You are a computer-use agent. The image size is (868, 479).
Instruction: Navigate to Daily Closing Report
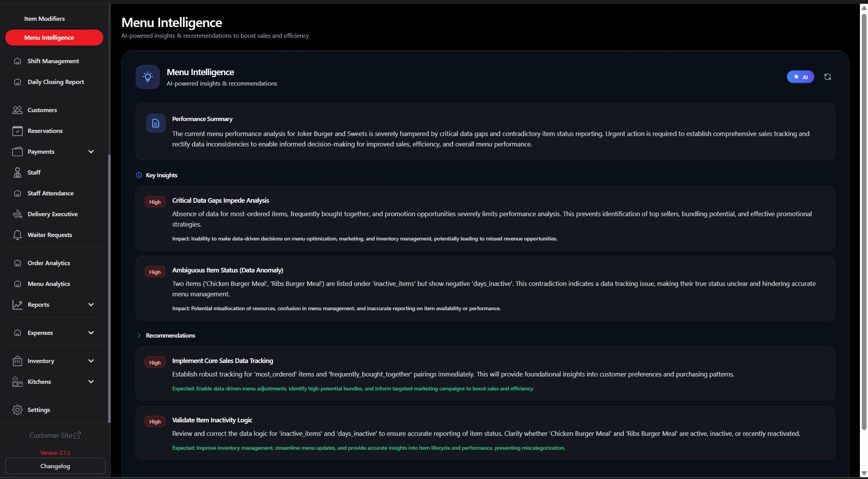pos(55,82)
